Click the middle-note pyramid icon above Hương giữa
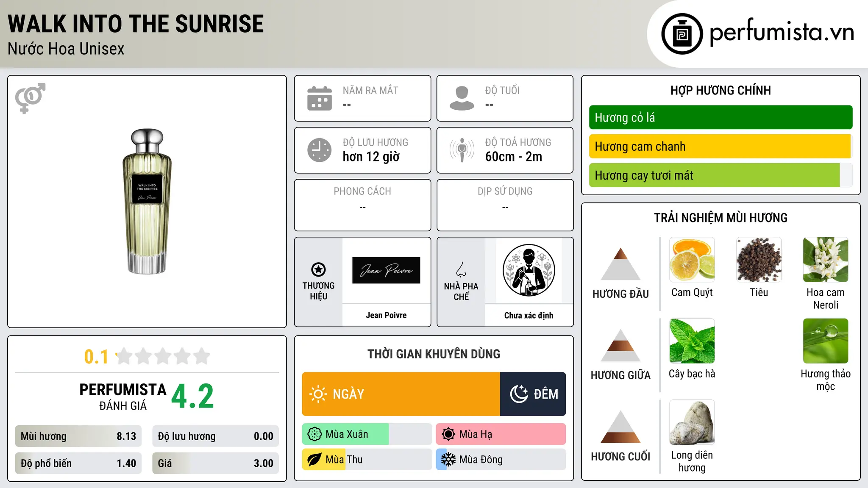 click(x=620, y=345)
